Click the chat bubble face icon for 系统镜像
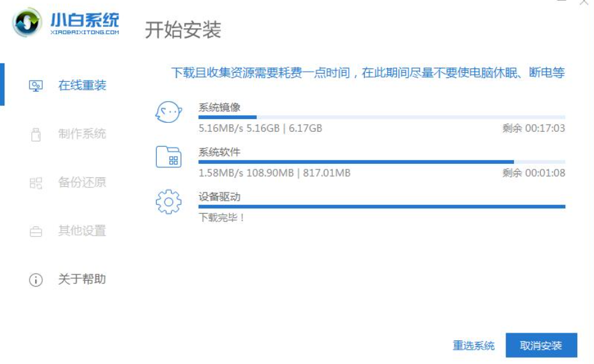 point(168,112)
